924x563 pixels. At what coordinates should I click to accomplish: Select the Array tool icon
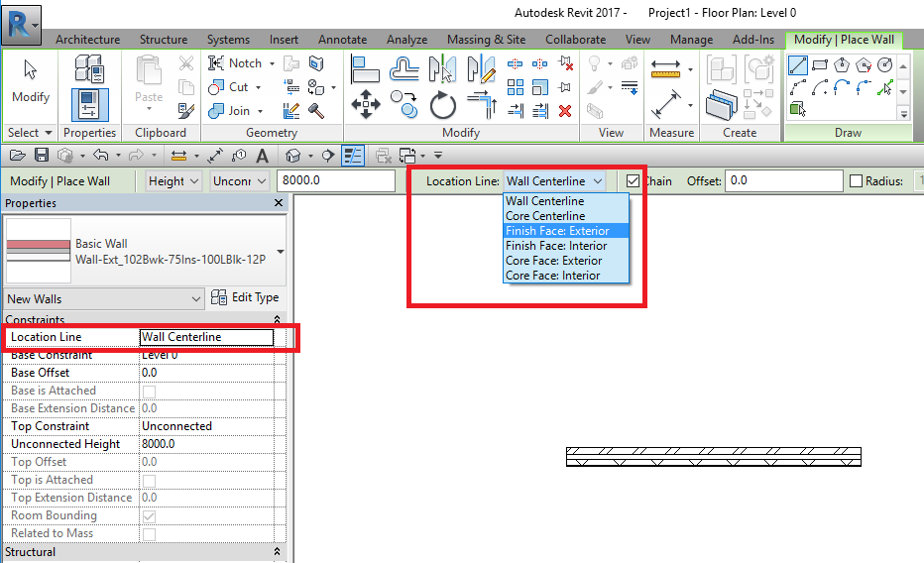coord(515,88)
